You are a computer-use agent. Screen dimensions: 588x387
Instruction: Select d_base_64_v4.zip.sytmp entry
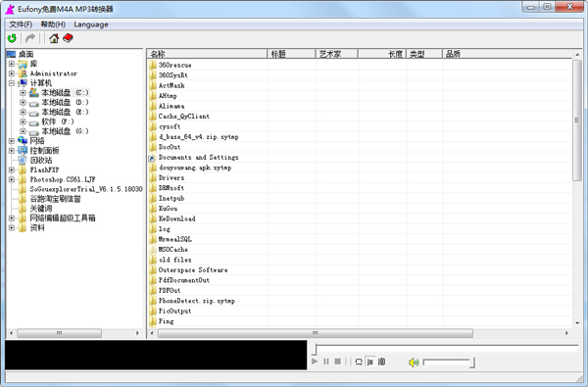point(198,137)
